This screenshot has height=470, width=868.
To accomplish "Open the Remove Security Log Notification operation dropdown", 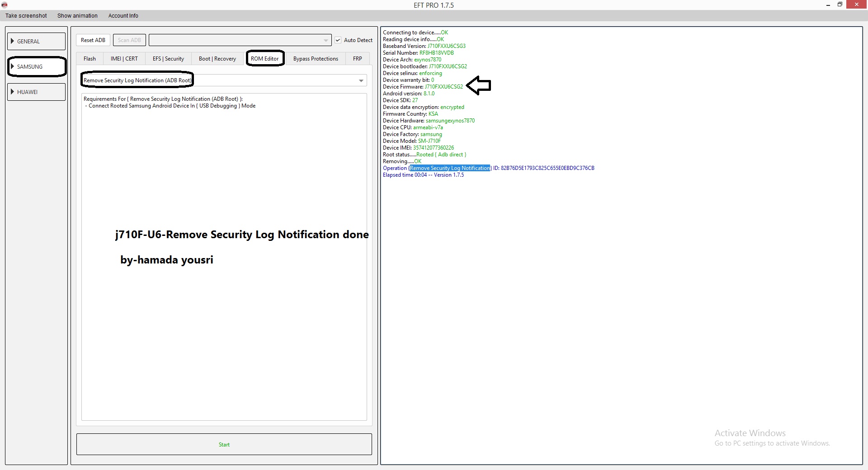I will (x=224, y=80).
